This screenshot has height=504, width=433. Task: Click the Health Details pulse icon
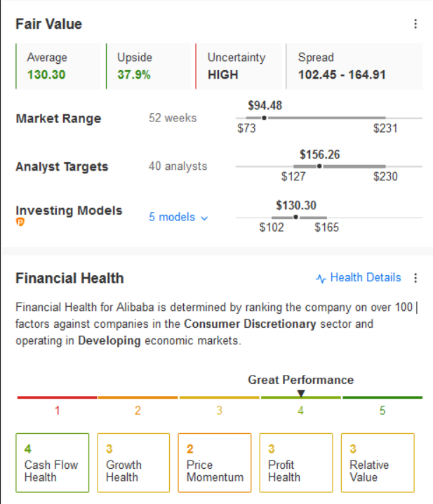coord(321,279)
